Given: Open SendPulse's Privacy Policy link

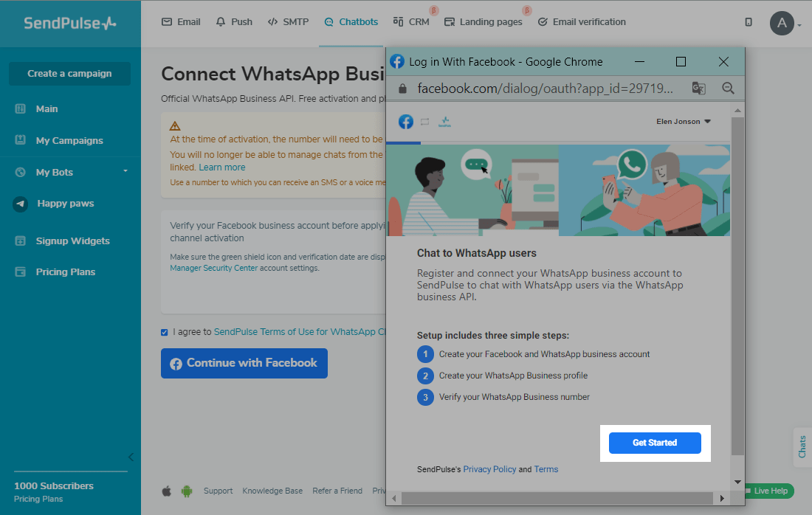Looking at the screenshot, I should (489, 469).
